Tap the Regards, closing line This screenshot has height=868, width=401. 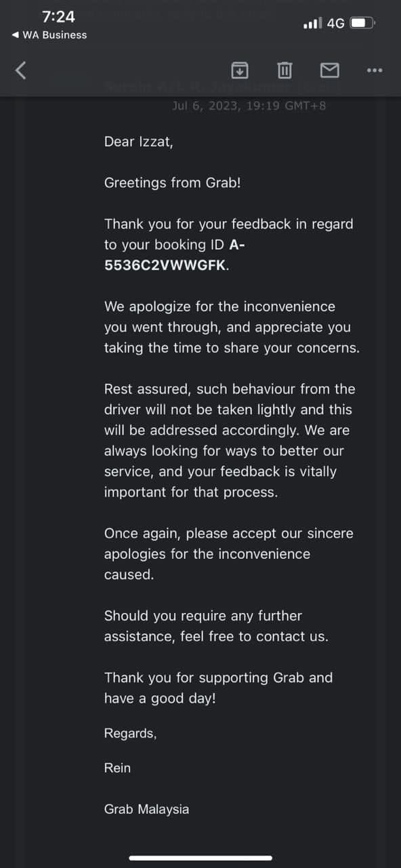[x=131, y=733]
